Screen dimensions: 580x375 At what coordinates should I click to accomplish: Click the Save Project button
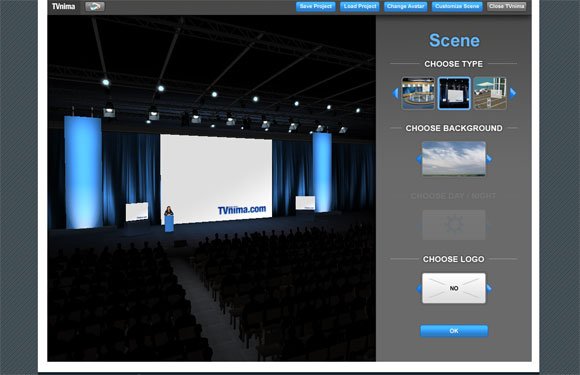click(x=316, y=6)
